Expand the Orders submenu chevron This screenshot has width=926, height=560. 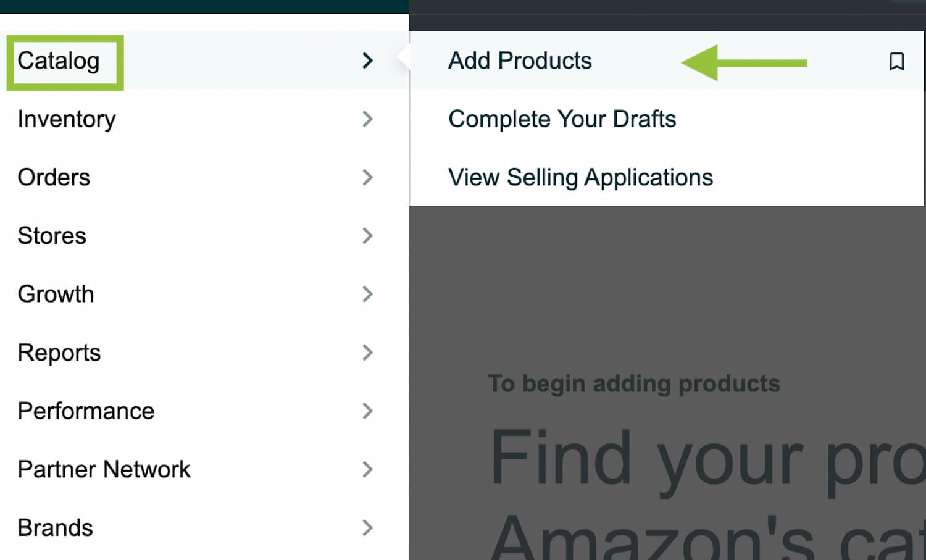367,177
